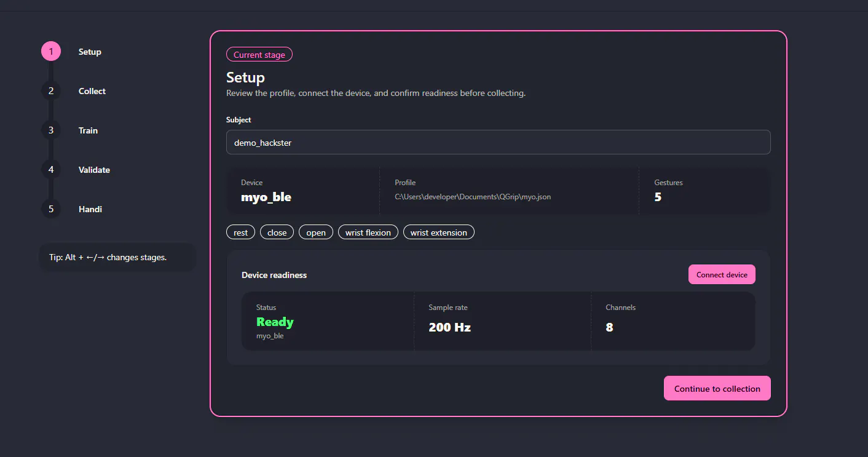Screen dimensions: 868x457
Task: Pick the 'wrist extension' gesture chip
Action: (x=439, y=232)
